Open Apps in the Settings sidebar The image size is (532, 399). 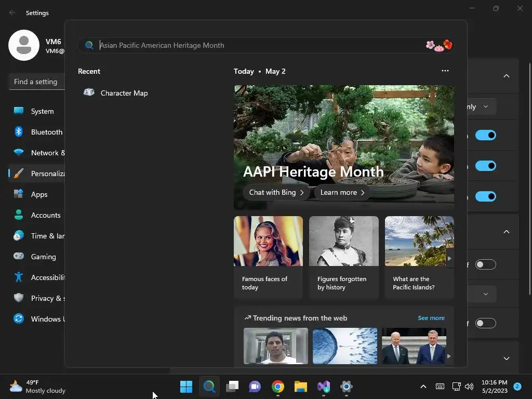37,194
